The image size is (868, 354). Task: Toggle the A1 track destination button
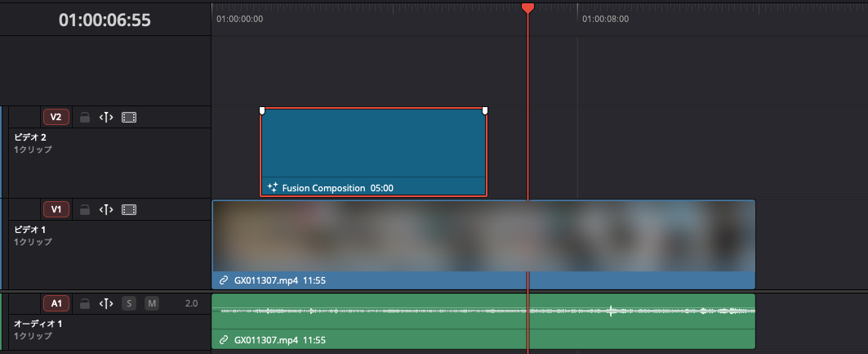[56, 303]
